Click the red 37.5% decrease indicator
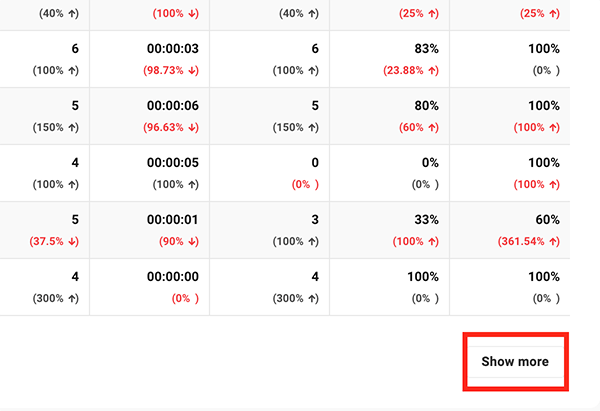This screenshot has height=411, width=600. click(x=51, y=242)
